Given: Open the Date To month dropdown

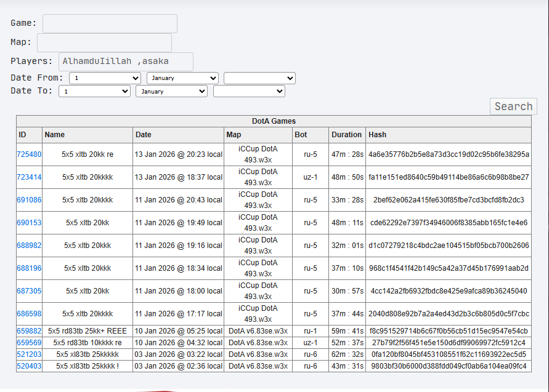Looking at the screenshot, I should pyautogui.click(x=171, y=91).
